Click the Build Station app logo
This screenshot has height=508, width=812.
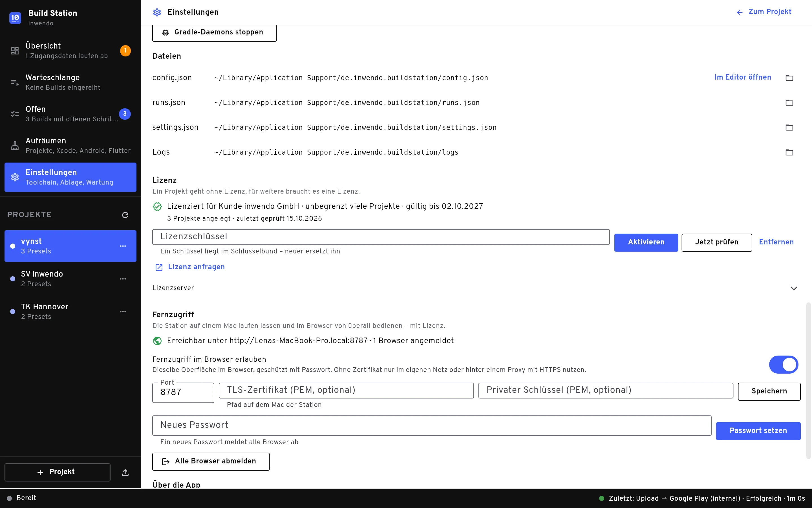click(x=15, y=18)
